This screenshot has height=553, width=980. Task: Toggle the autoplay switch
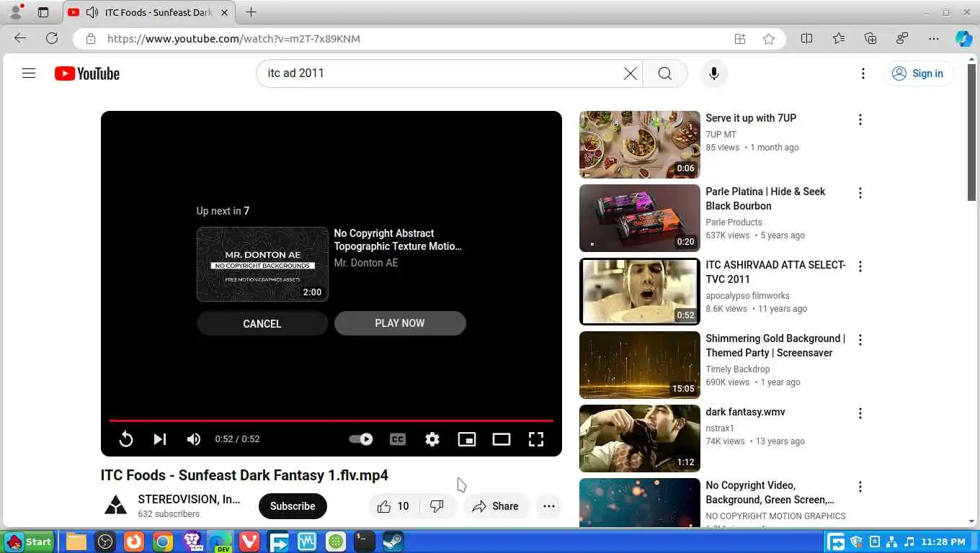[x=361, y=439]
